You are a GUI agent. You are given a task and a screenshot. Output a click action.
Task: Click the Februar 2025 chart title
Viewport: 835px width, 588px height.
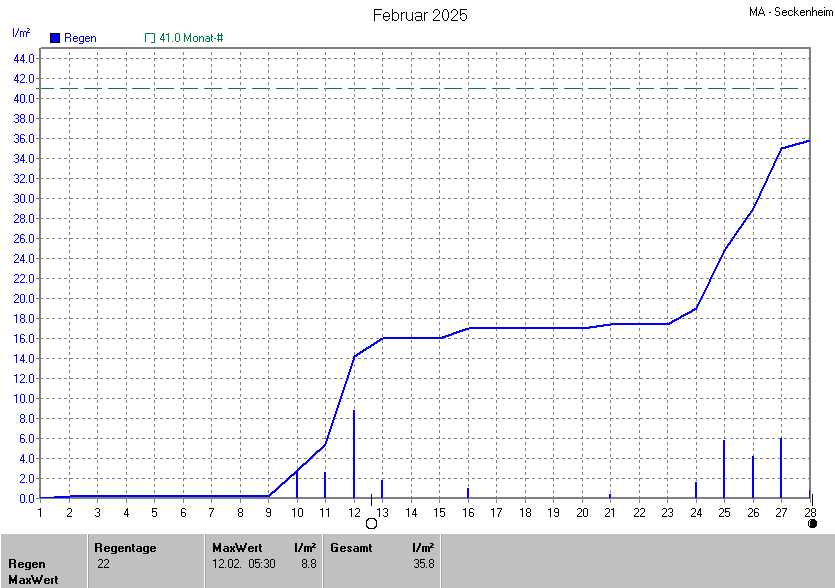coord(419,15)
